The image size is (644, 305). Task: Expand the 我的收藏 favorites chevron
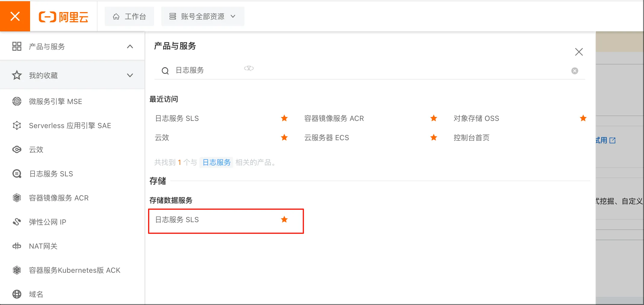tap(130, 75)
